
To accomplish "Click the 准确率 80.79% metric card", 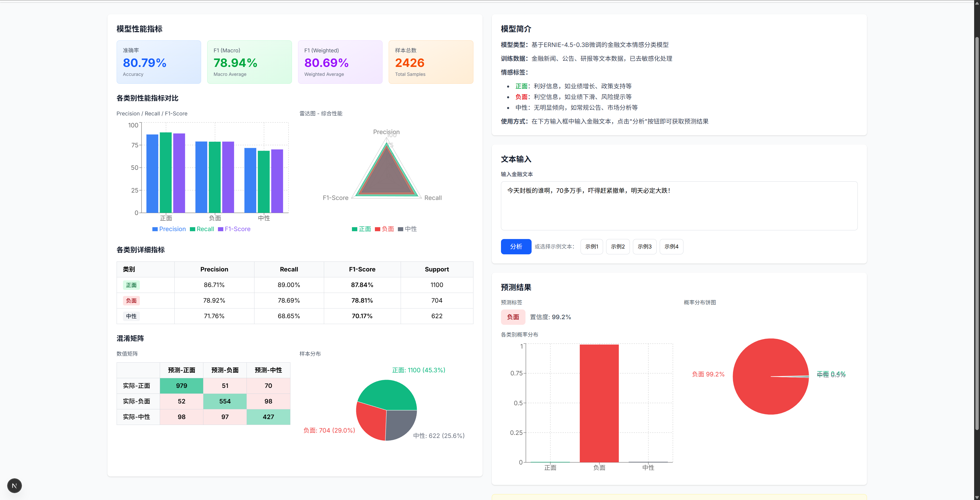I will tap(159, 62).
